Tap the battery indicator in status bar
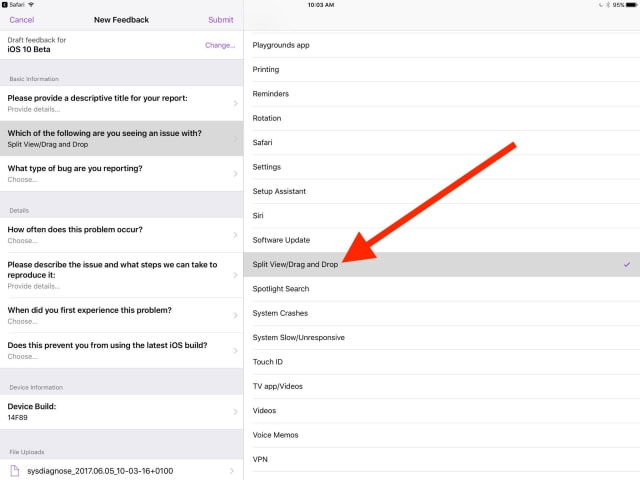The image size is (640, 480). click(631, 5)
